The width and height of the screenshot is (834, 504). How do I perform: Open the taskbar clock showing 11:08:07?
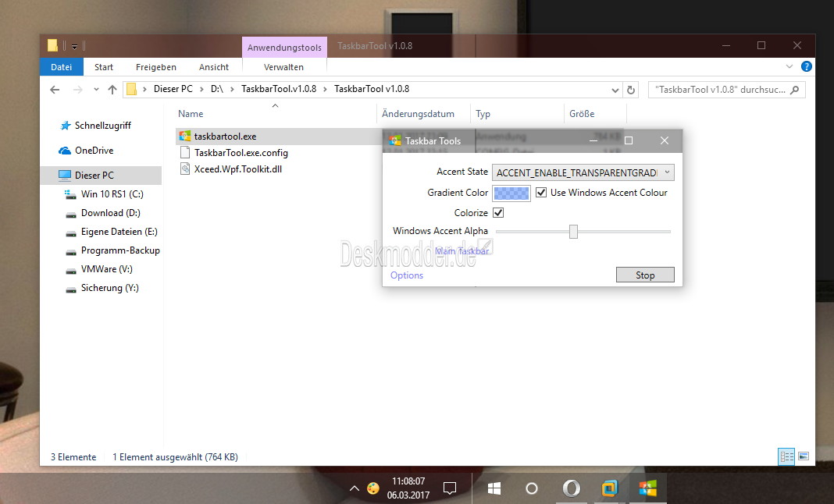(408, 488)
